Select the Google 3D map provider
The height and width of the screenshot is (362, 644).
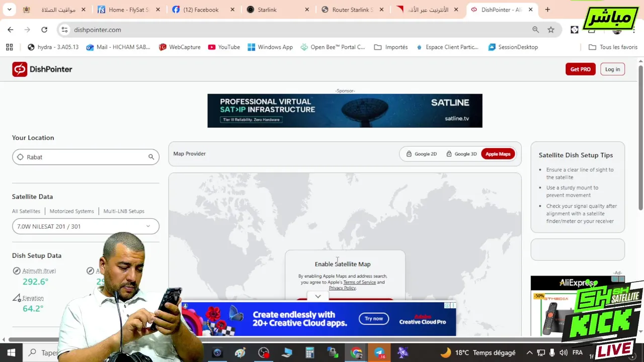[x=461, y=154]
